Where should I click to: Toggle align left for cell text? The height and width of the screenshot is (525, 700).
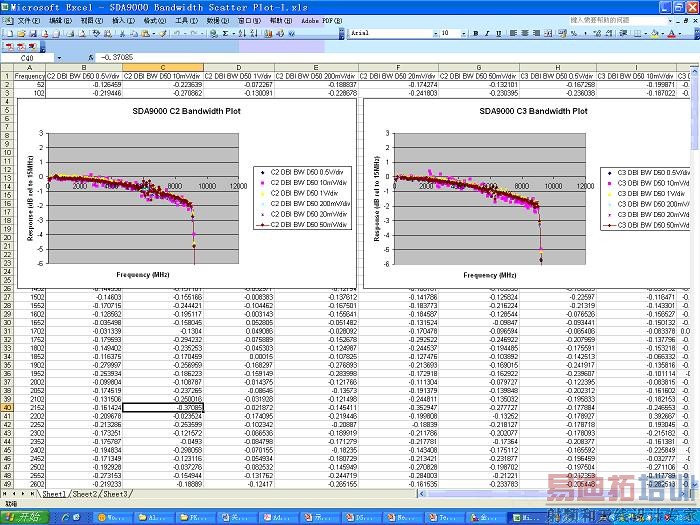coord(513,33)
